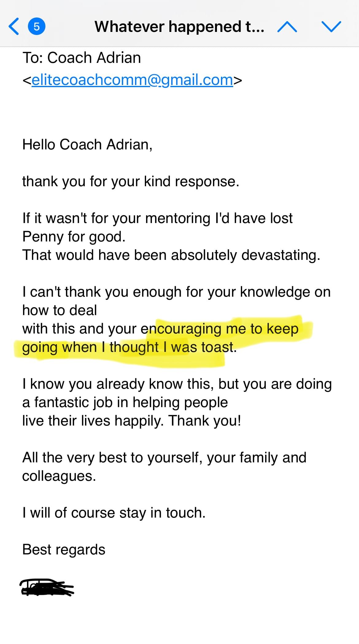The width and height of the screenshot is (359, 644).
Task: Tap the 'thank you for your kind response' line
Action: [131, 181]
